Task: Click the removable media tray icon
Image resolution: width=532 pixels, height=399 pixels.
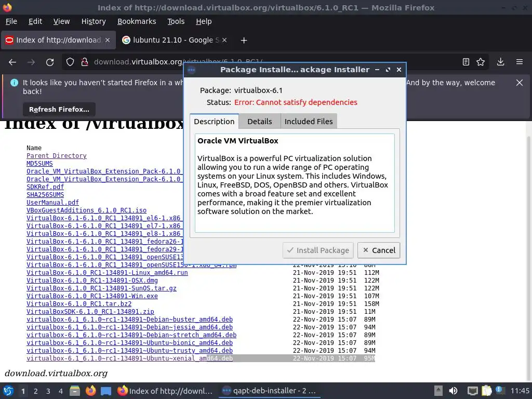Action: click(x=438, y=391)
